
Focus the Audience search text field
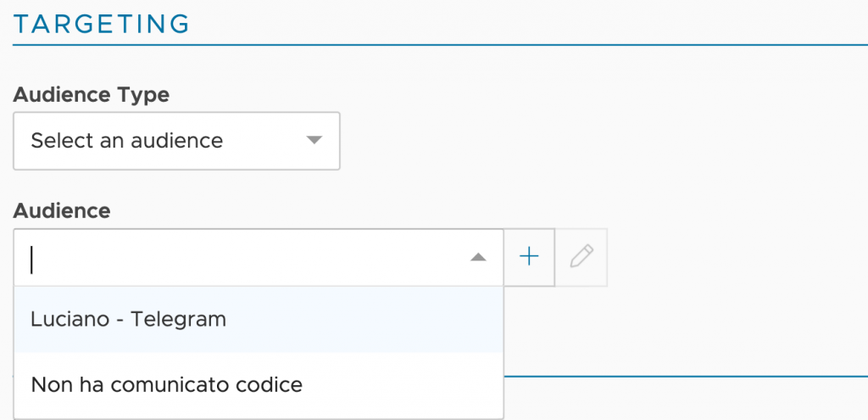(x=243, y=258)
